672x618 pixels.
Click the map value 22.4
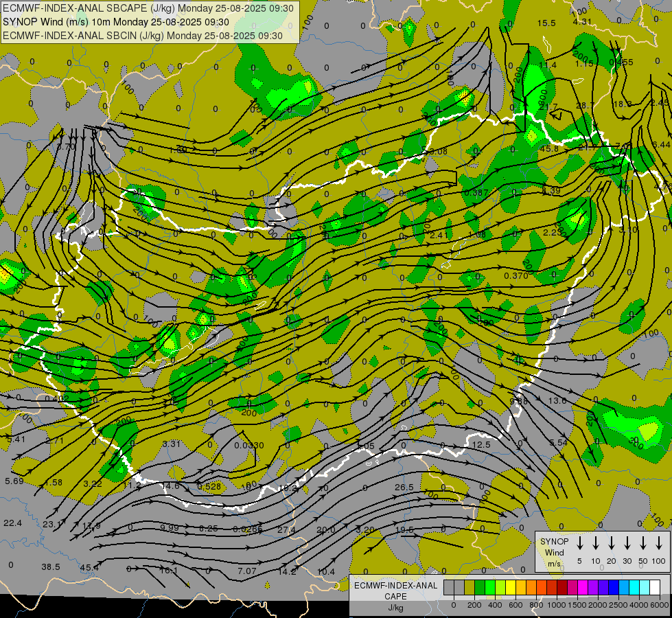(12, 523)
